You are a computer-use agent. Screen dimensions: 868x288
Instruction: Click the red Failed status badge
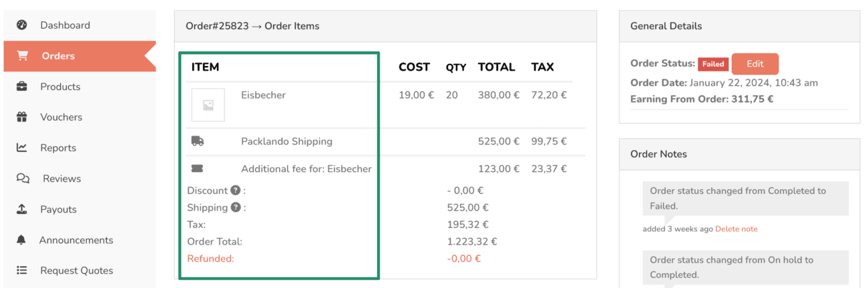[713, 64]
